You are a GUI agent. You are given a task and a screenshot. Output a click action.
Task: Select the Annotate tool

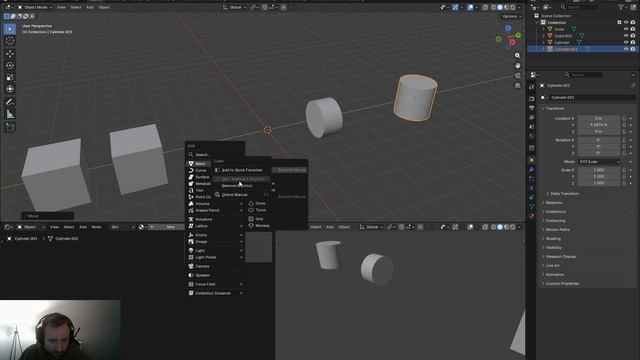[x=10, y=102]
